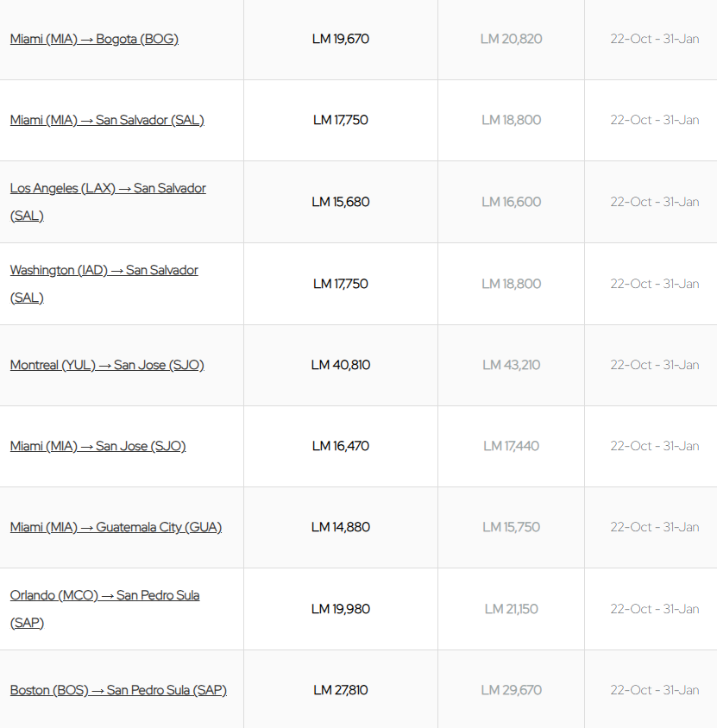Select Orlando (MCO) → San Pedro Sula link

tap(104, 595)
